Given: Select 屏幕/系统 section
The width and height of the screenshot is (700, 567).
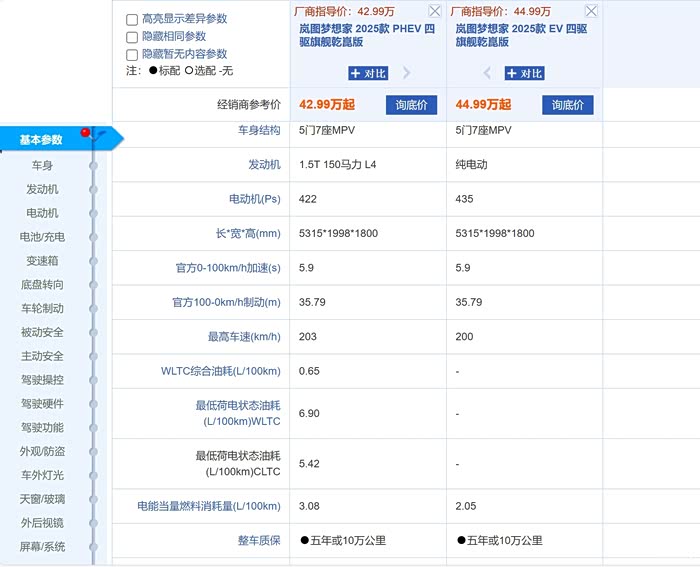Looking at the screenshot, I should coord(42,547).
